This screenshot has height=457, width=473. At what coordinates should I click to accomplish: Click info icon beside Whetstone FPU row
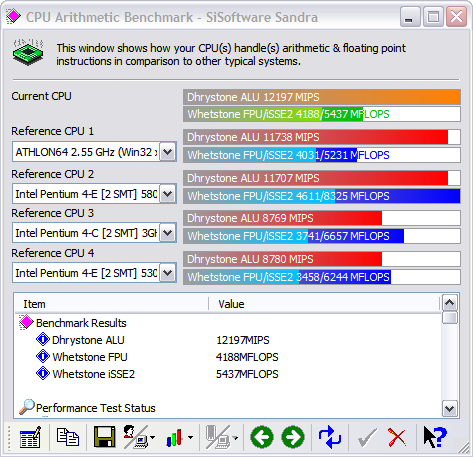(x=43, y=356)
